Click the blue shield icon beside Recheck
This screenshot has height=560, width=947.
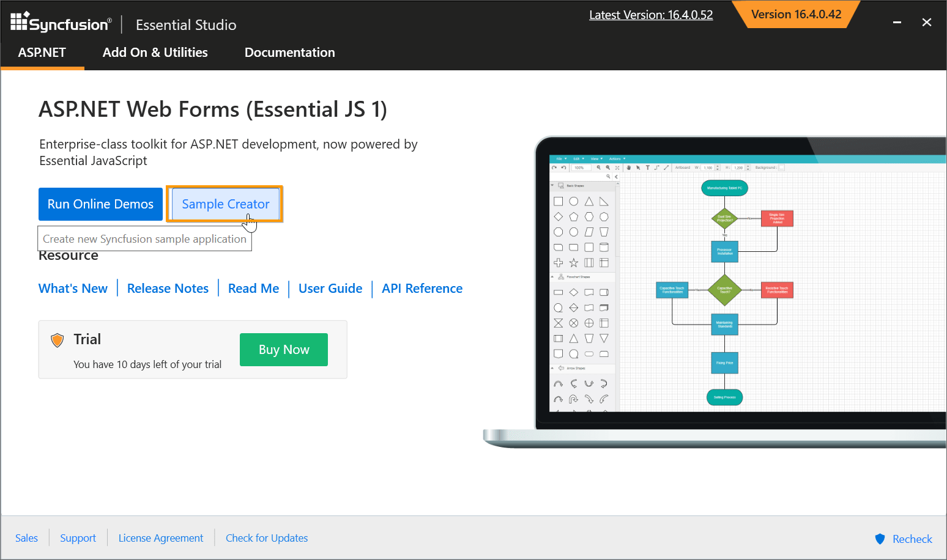point(880,539)
